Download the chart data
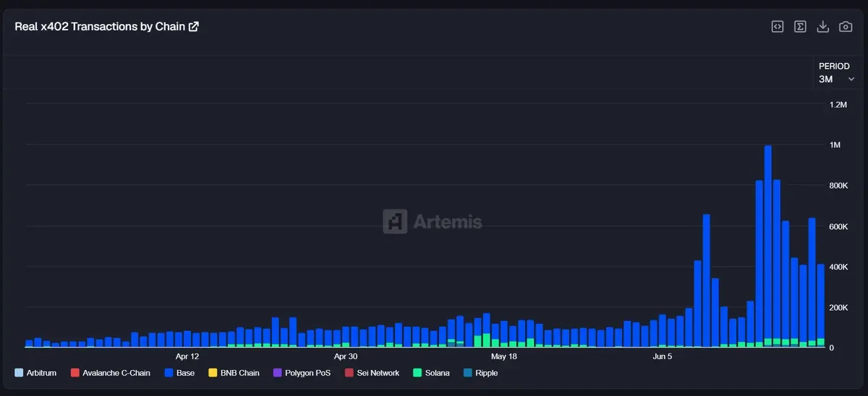Viewport: 868px width, 396px height. tap(822, 27)
